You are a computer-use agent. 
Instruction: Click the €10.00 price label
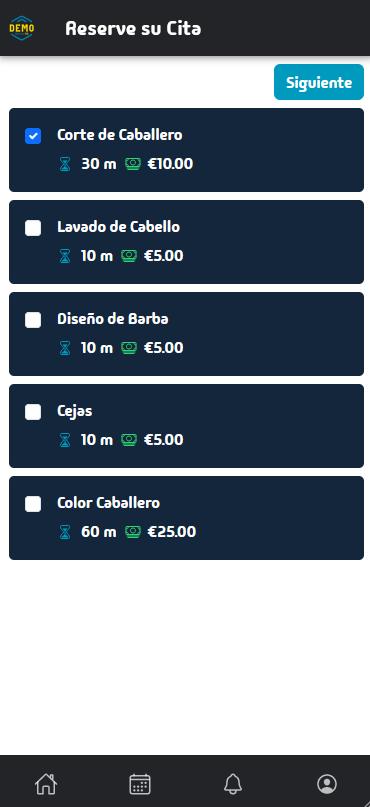(x=170, y=164)
